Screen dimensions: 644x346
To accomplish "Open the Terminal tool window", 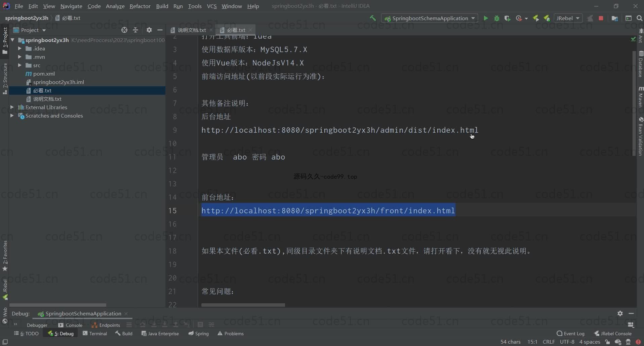I will tap(95, 334).
